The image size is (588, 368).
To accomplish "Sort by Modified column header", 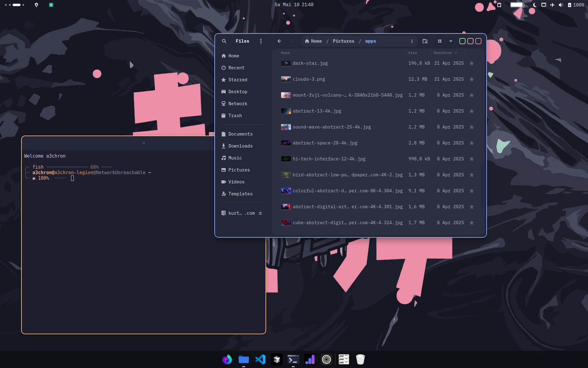I will point(443,53).
